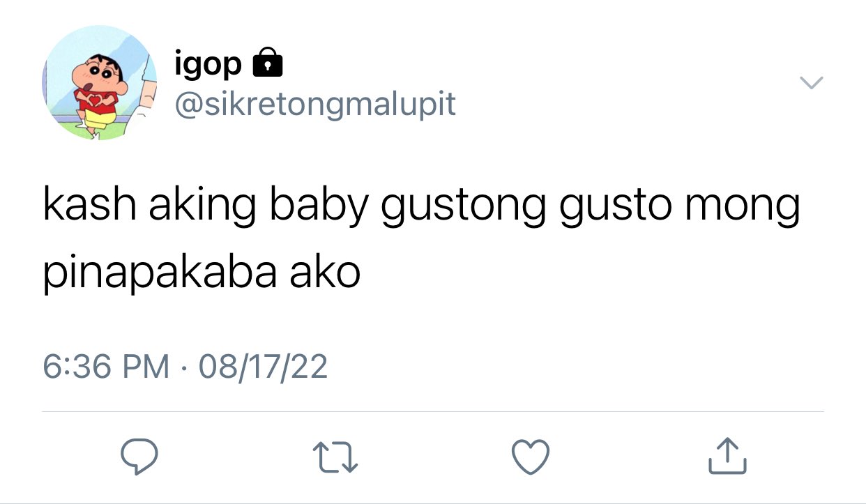Viewport: 866px width, 504px height.
Task: Expand the tweet options chevron
Action: click(811, 83)
